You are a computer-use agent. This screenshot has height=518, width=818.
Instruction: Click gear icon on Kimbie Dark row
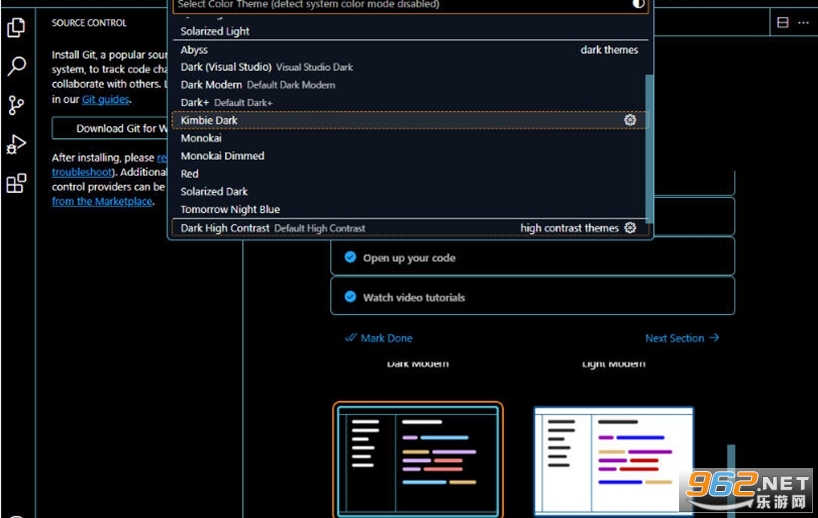click(630, 120)
